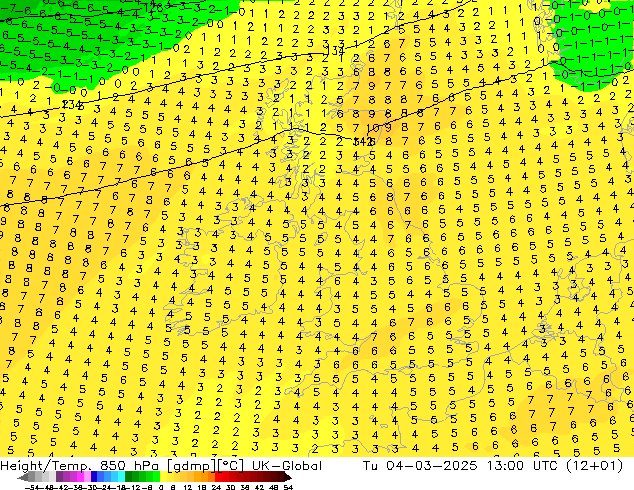Click the "24" label under the colour scale
This screenshot has width=634, height=490.
216,487
